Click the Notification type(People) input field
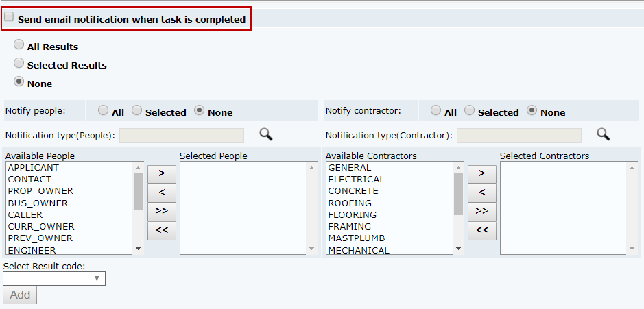This screenshot has height=309, width=644. coord(182,135)
